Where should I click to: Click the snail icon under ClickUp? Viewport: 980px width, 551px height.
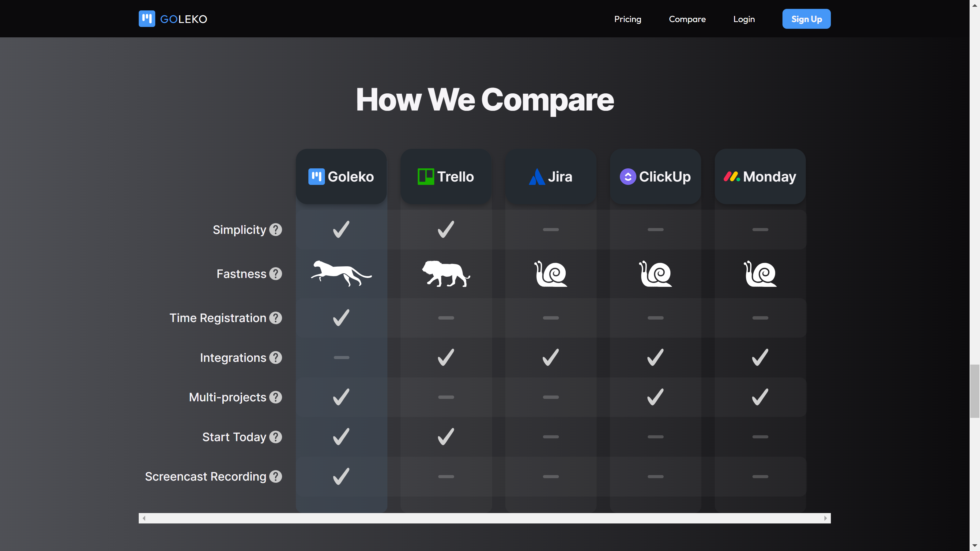pyautogui.click(x=655, y=273)
